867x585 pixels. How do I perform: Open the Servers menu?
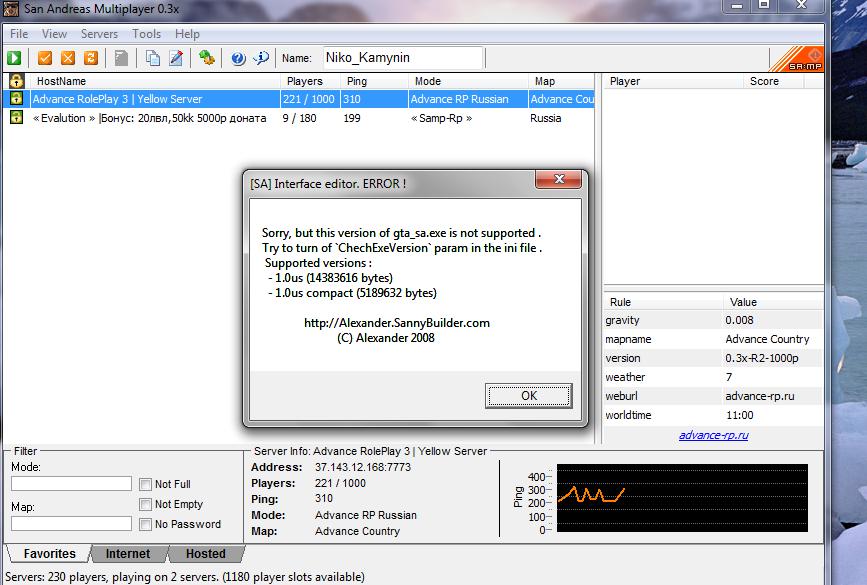pos(100,34)
